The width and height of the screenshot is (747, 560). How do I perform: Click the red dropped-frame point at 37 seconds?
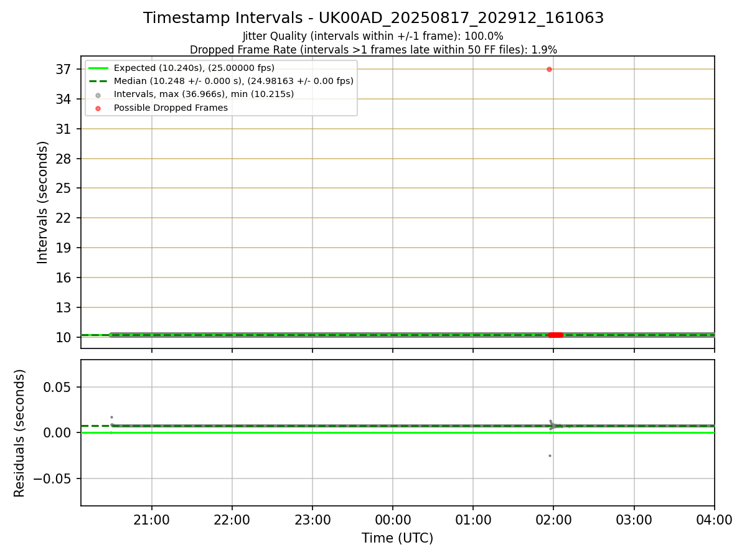click(549, 69)
